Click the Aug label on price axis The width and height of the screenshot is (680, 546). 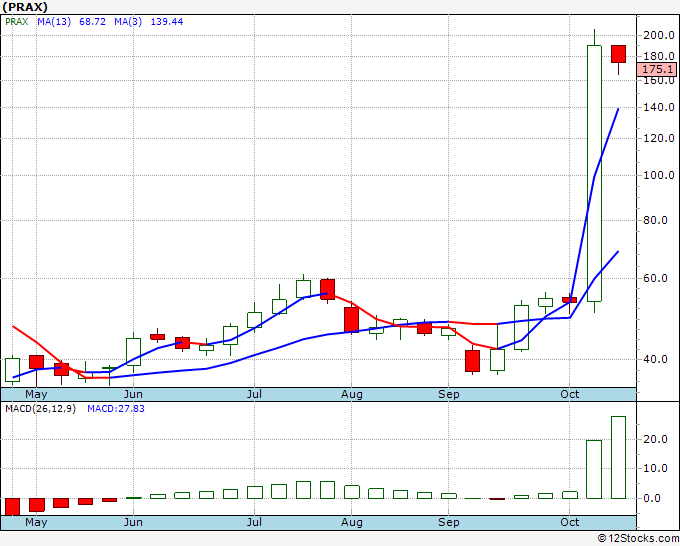coord(351,394)
